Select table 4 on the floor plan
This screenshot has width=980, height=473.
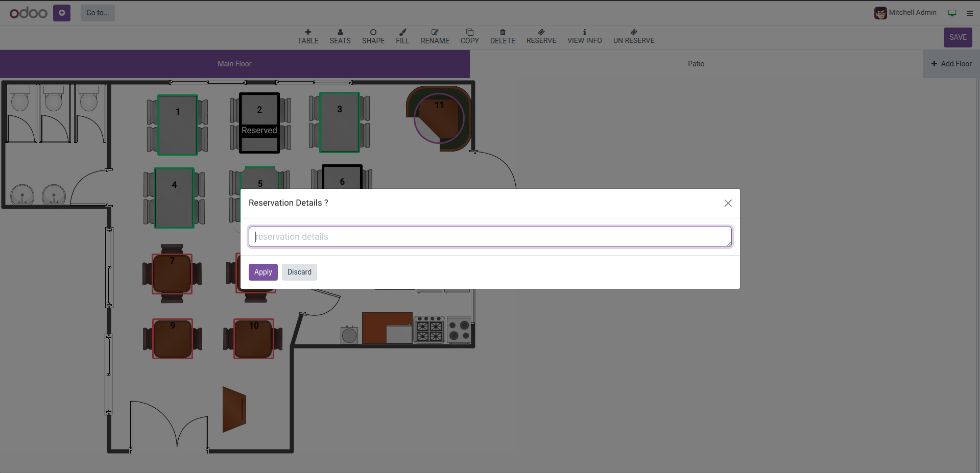[174, 197]
